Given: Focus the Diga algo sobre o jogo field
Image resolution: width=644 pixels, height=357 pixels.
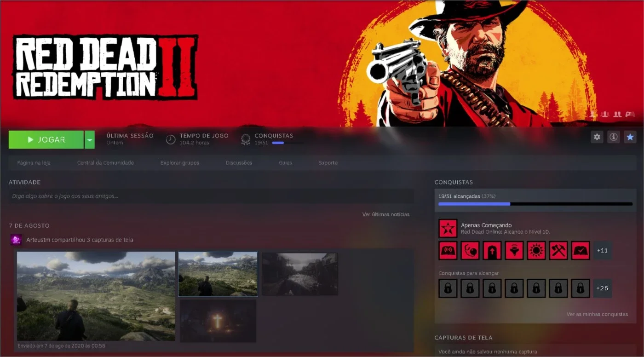Looking at the screenshot, I should (x=211, y=196).
